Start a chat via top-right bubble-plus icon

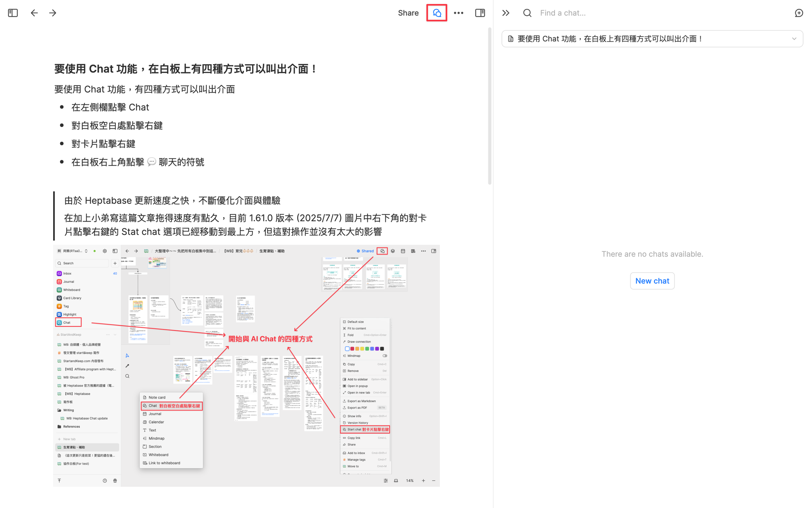[x=799, y=13]
